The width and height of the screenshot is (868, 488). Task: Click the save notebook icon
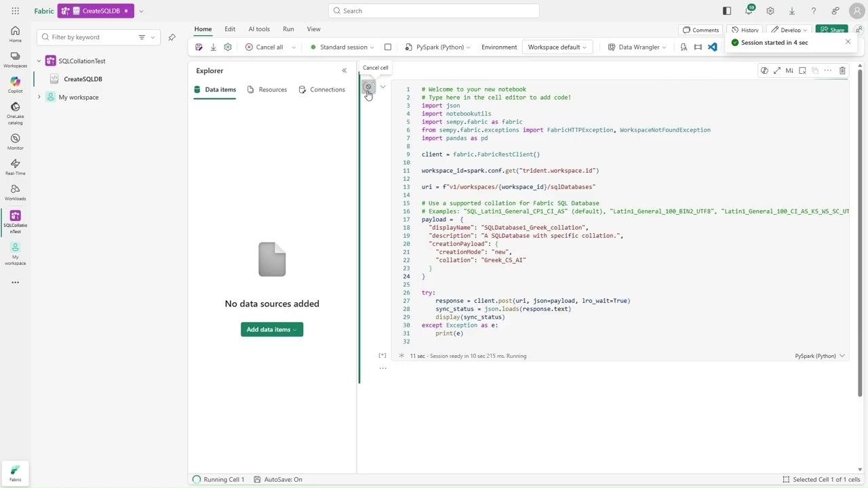click(199, 47)
